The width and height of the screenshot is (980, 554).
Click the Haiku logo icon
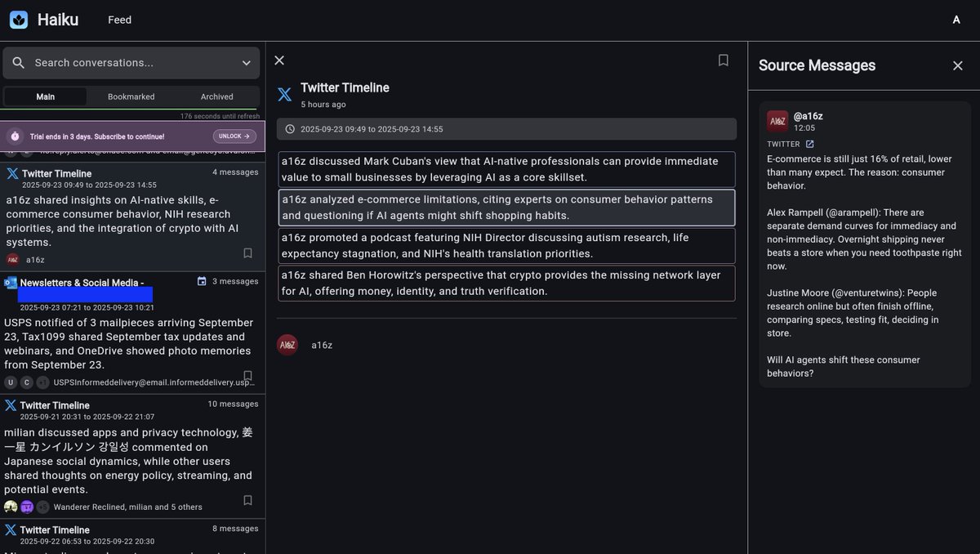click(19, 20)
